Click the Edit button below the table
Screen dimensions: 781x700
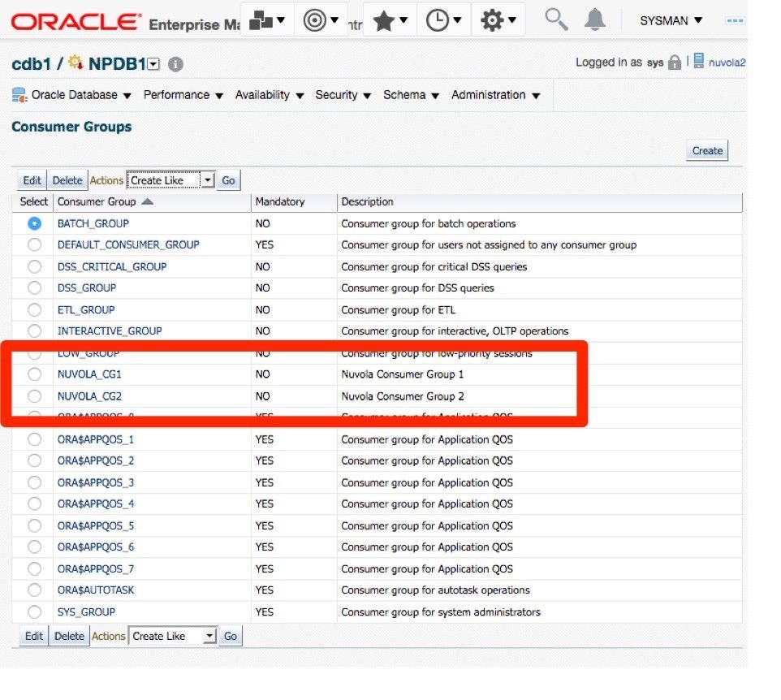point(34,636)
